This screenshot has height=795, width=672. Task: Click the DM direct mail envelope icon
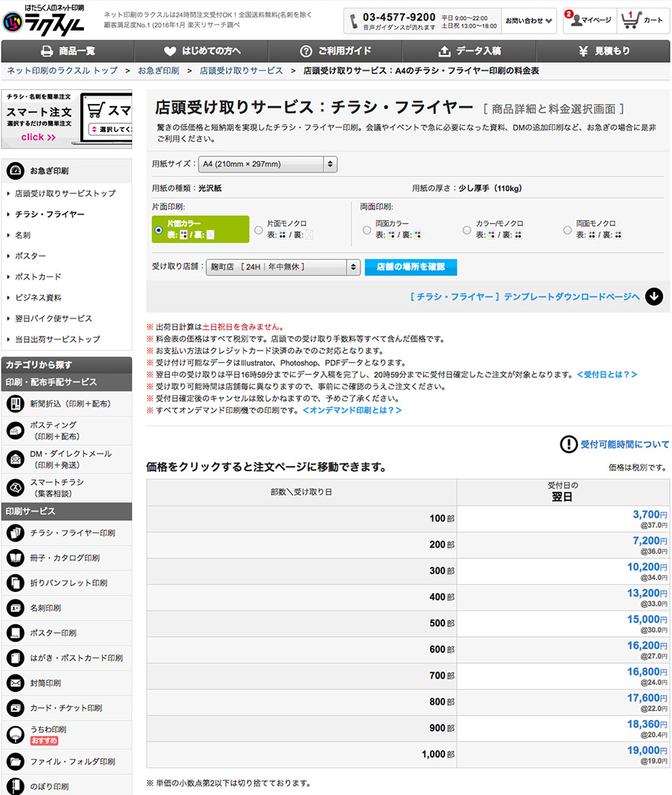(15, 458)
